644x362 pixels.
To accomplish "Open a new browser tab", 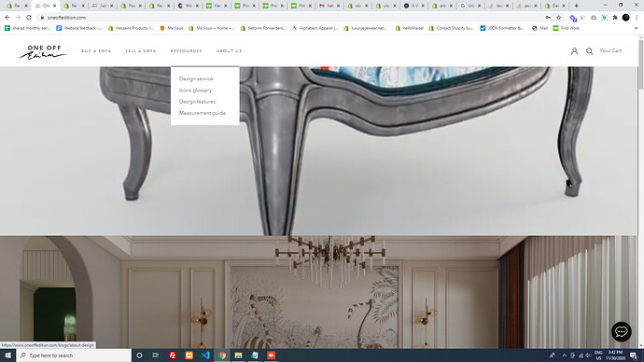I will click(576, 6).
